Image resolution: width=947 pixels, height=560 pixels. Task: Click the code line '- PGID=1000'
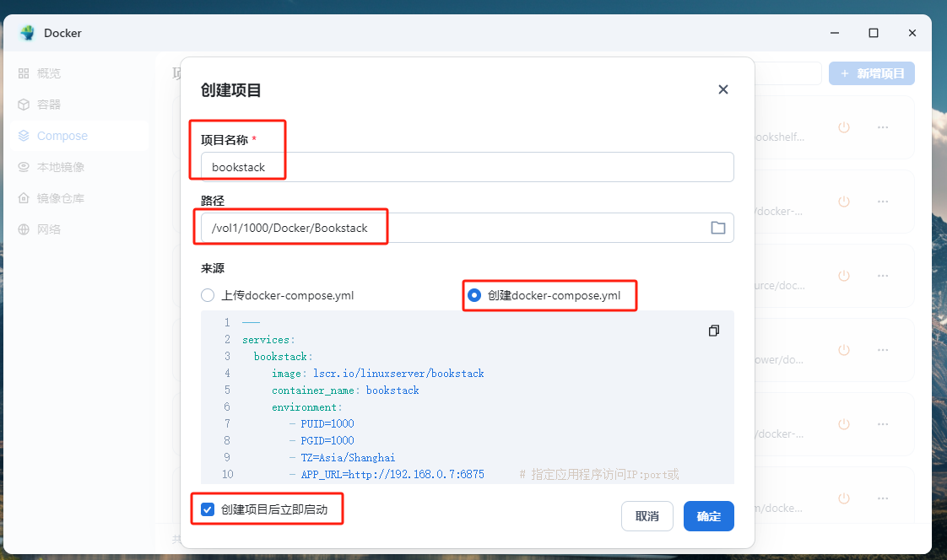coord(322,441)
